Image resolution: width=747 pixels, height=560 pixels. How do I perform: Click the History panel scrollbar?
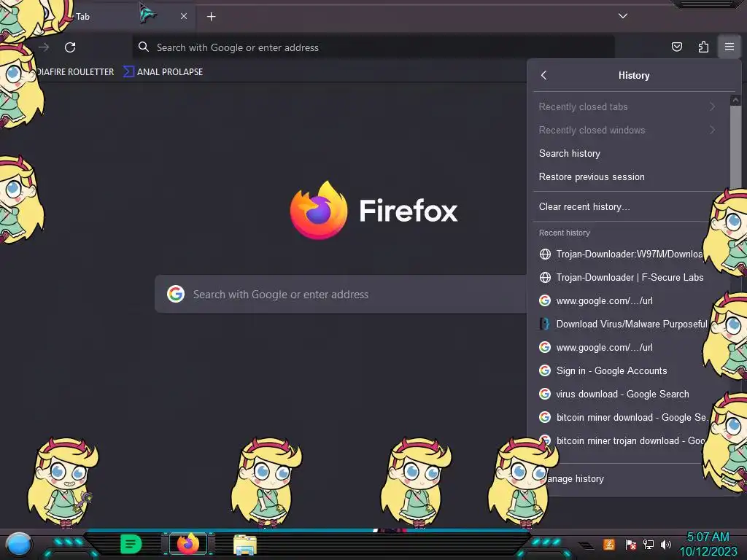735,147
